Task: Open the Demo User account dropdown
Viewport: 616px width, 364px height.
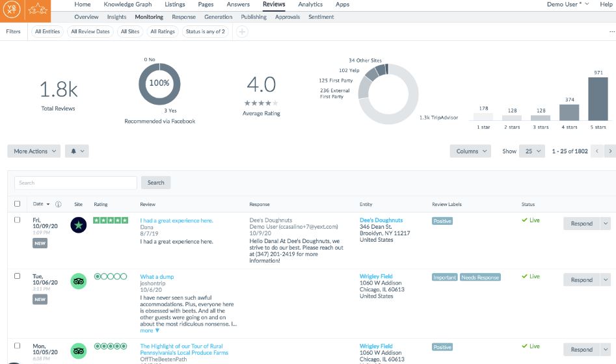Action: click(x=568, y=5)
